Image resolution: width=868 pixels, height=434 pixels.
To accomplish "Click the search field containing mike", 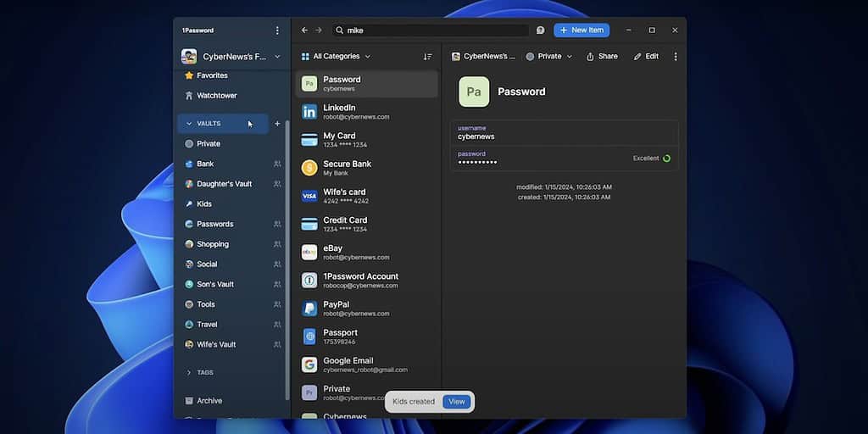I will click(x=432, y=31).
